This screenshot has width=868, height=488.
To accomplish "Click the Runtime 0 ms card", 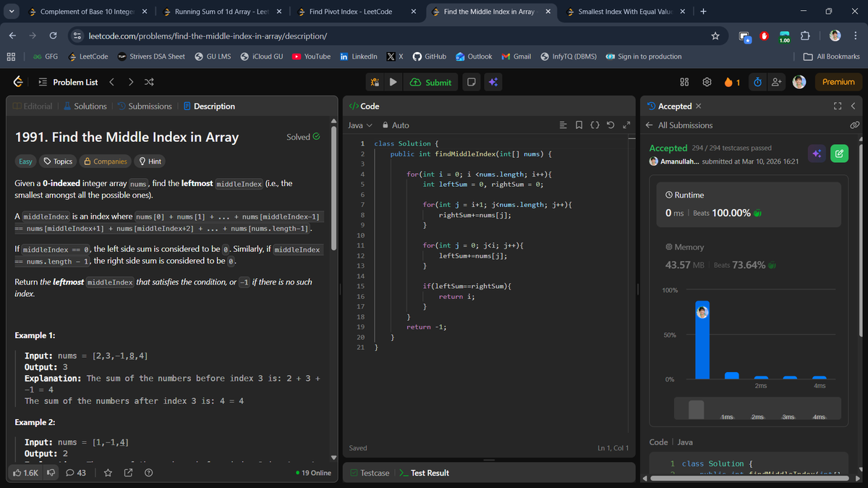I will tap(749, 204).
